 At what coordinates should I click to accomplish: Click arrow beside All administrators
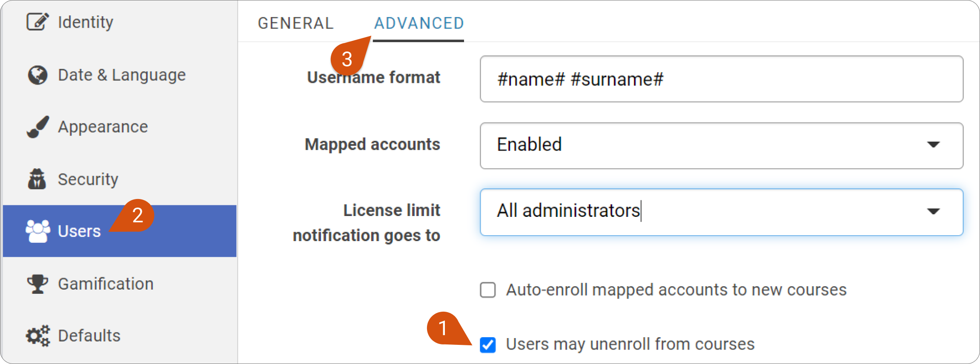coord(933,211)
